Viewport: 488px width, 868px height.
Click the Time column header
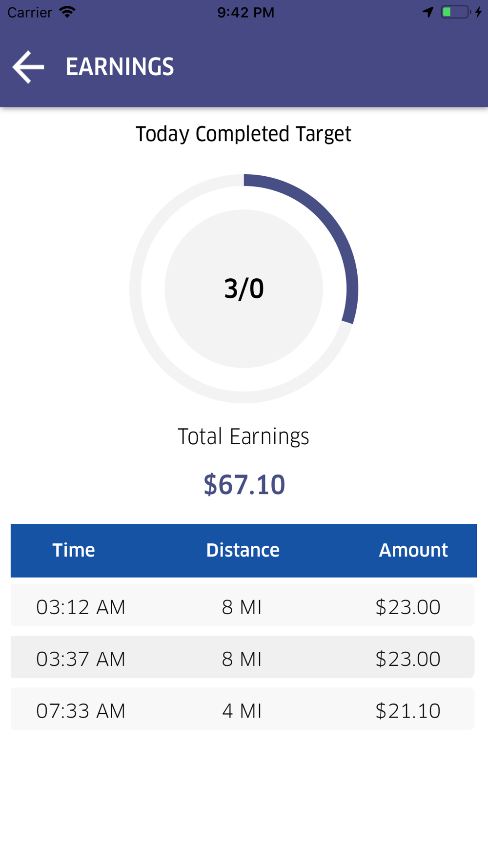[74, 550]
